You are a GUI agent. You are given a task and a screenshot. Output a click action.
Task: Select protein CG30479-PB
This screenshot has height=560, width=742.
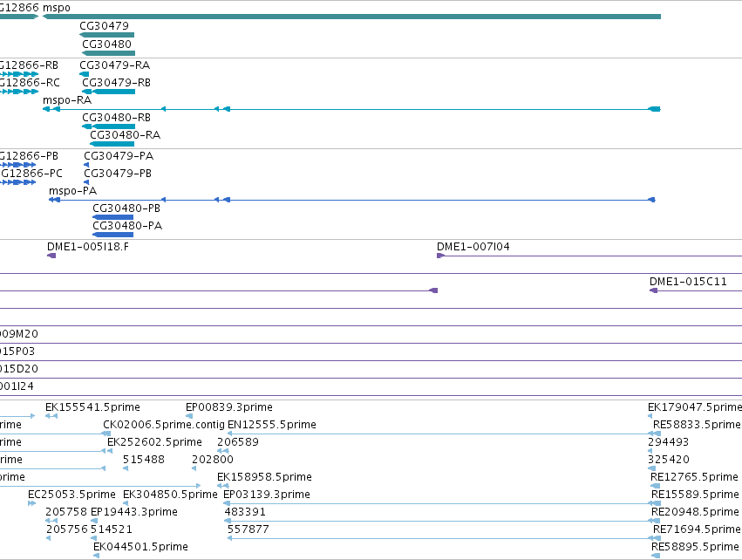tap(118, 174)
